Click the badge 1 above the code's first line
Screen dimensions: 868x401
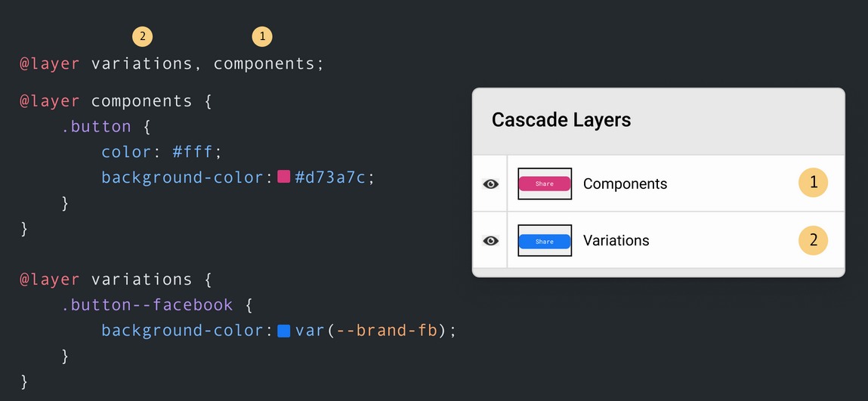click(x=261, y=35)
